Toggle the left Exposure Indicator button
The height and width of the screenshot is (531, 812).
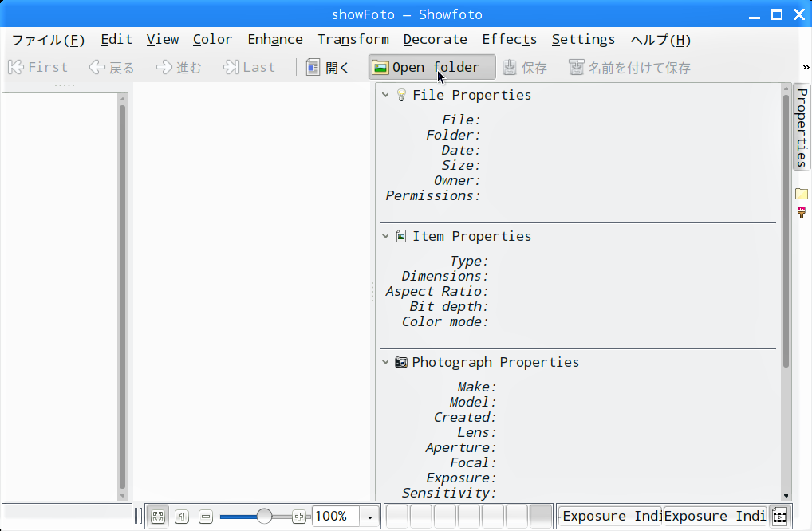coord(610,517)
